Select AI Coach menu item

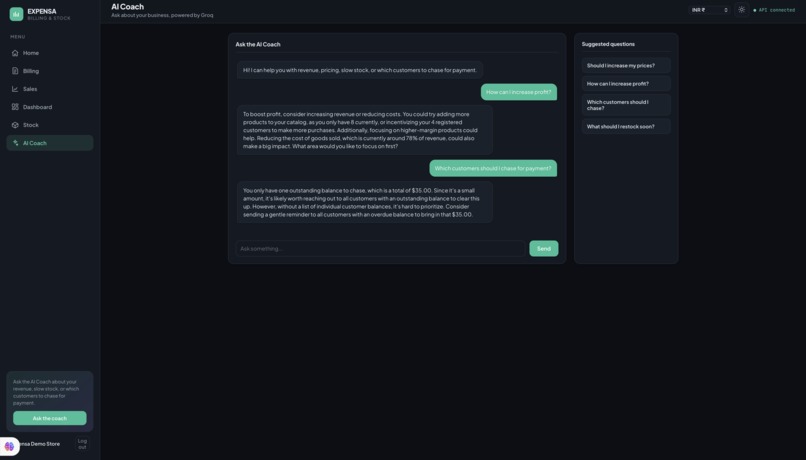point(50,143)
